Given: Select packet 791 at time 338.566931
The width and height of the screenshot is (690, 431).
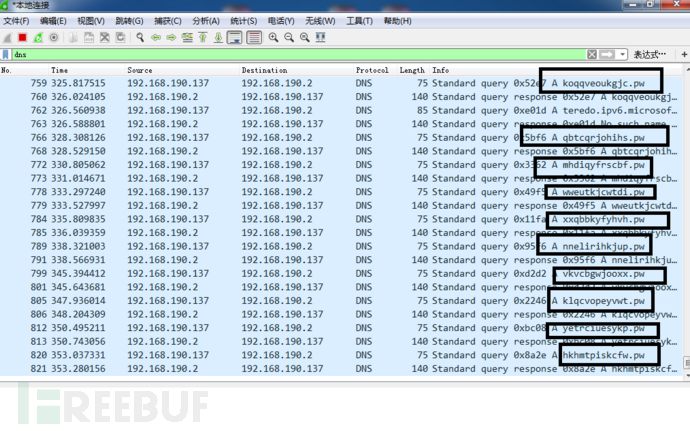Looking at the screenshot, I should pyautogui.click(x=341, y=260).
